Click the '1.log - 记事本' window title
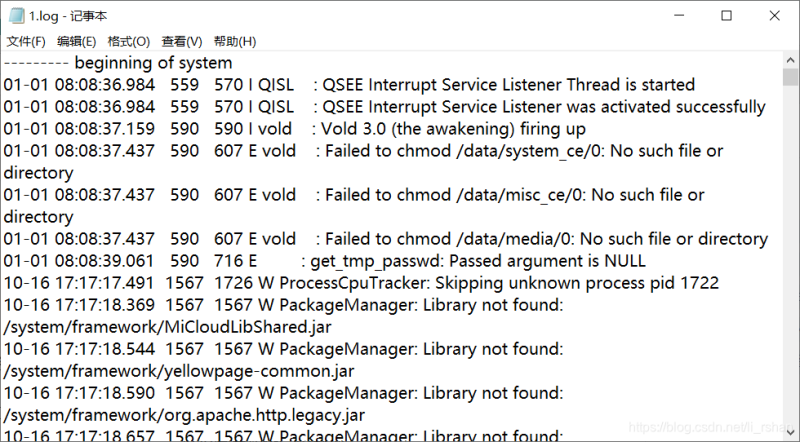Viewport: 800px width, 442px height. tap(68, 16)
